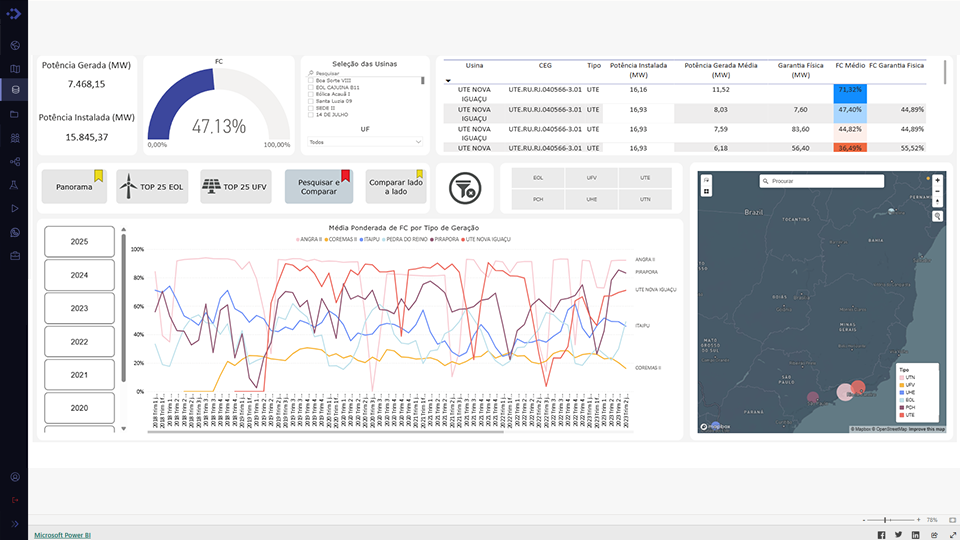Expand the sidebar with the double chevron
The width and height of the screenshot is (960, 540).
click(15, 523)
